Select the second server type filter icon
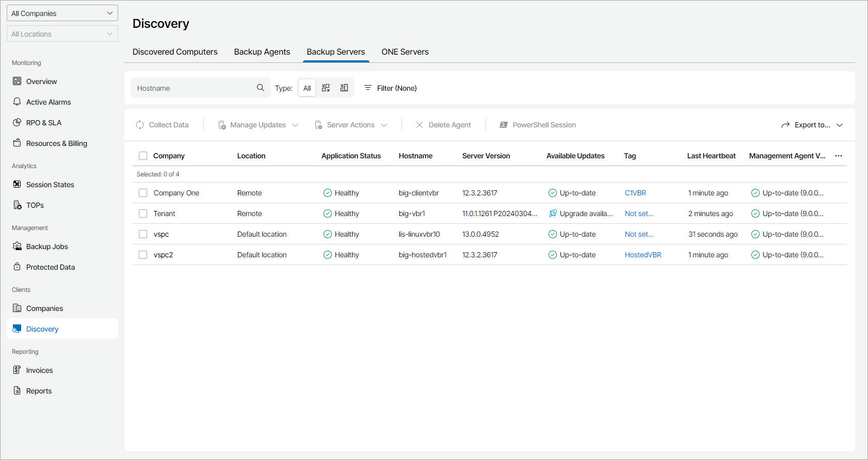 coord(326,88)
